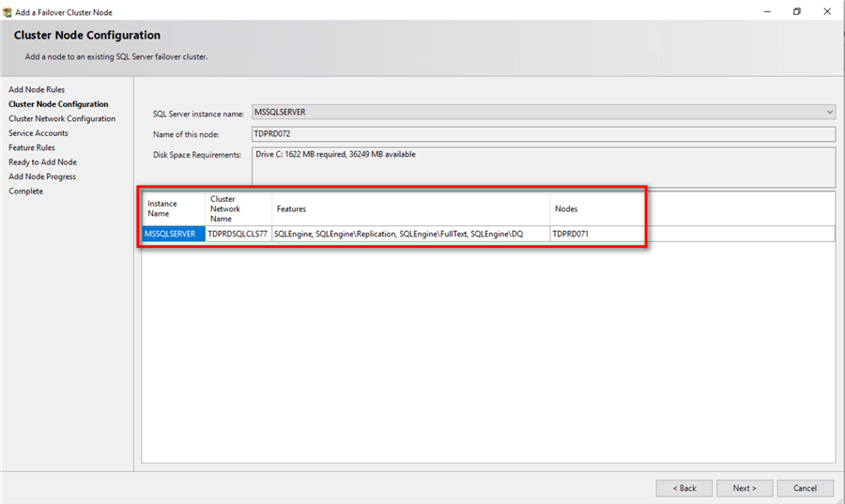
Task: Click the Instance Name column header
Action: (174, 208)
